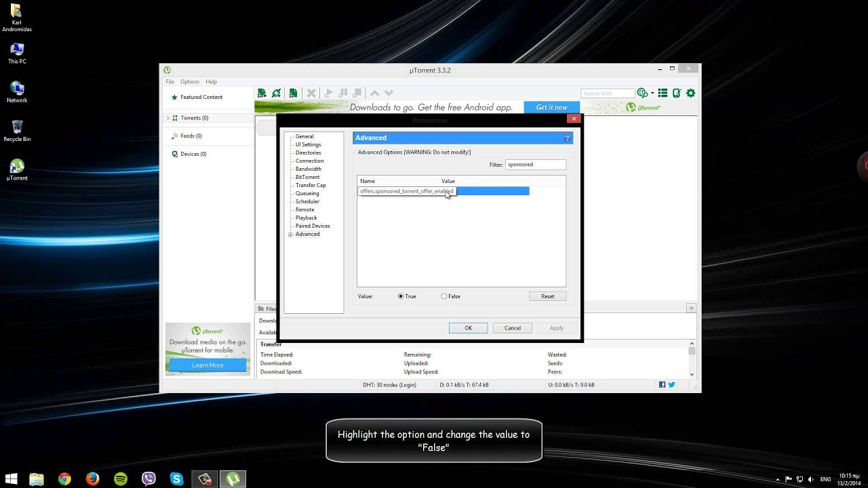Screen dimensions: 868x488
Task: Select Playback in preferences tree
Action: click(x=307, y=218)
